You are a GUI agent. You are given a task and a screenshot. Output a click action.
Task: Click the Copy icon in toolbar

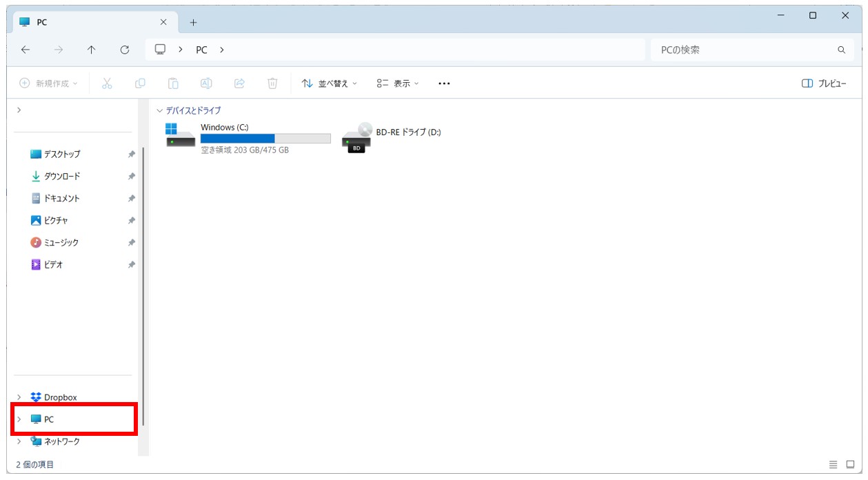[x=140, y=83]
